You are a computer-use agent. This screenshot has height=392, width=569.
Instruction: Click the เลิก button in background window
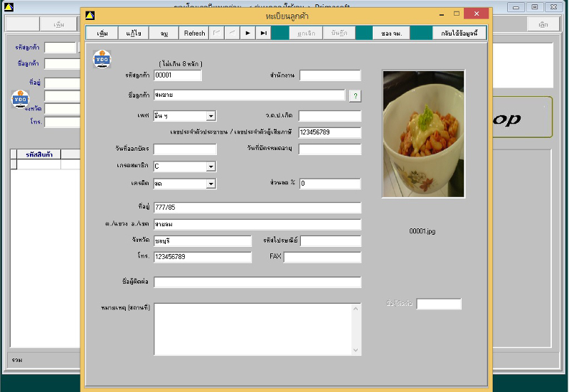pyautogui.click(x=543, y=24)
